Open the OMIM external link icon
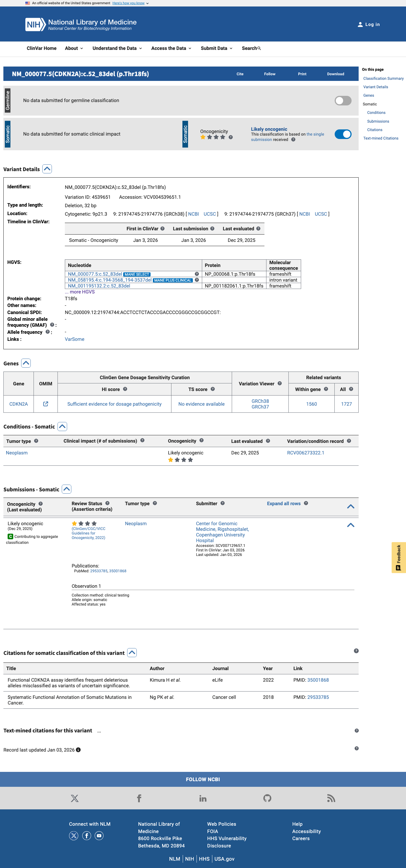 coord(45,404)
